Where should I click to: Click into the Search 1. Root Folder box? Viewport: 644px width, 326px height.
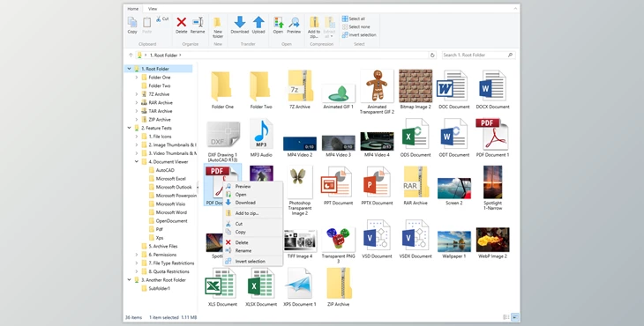[478, 55]
